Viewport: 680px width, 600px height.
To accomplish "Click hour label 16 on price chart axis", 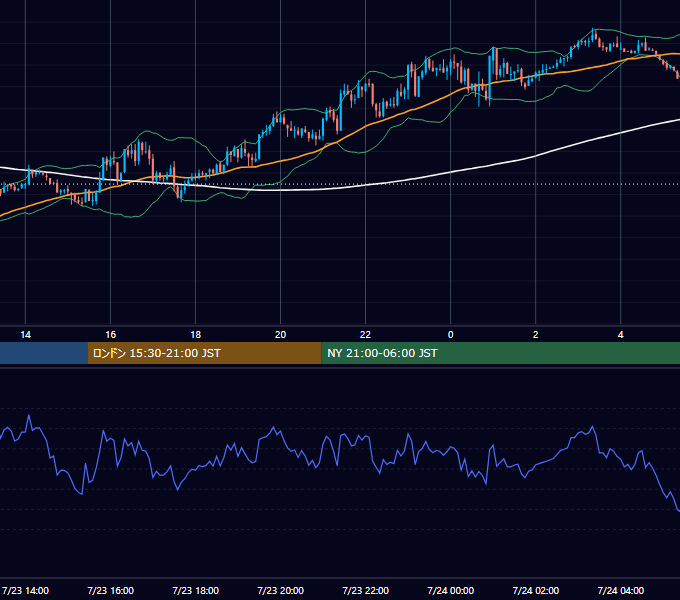I will coord(111,335).
